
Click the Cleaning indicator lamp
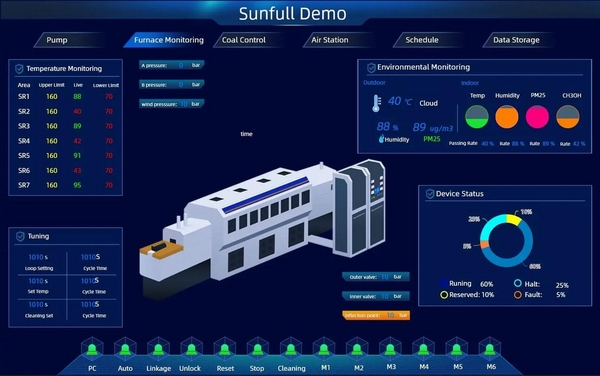point(291,349)
